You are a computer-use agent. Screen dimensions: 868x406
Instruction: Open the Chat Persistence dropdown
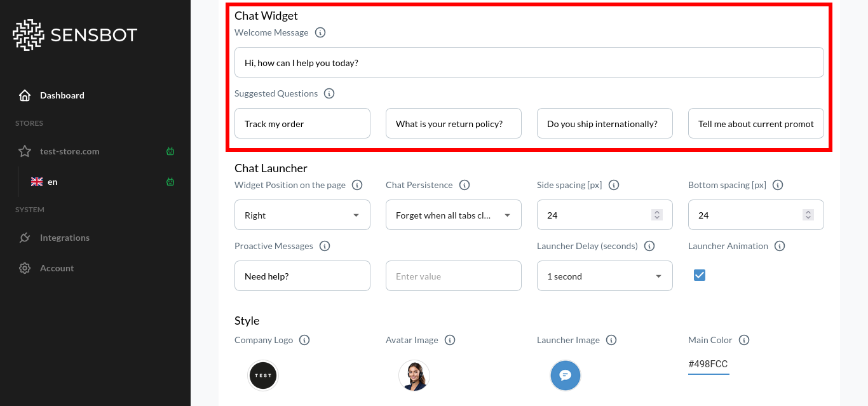click(453, 215)
